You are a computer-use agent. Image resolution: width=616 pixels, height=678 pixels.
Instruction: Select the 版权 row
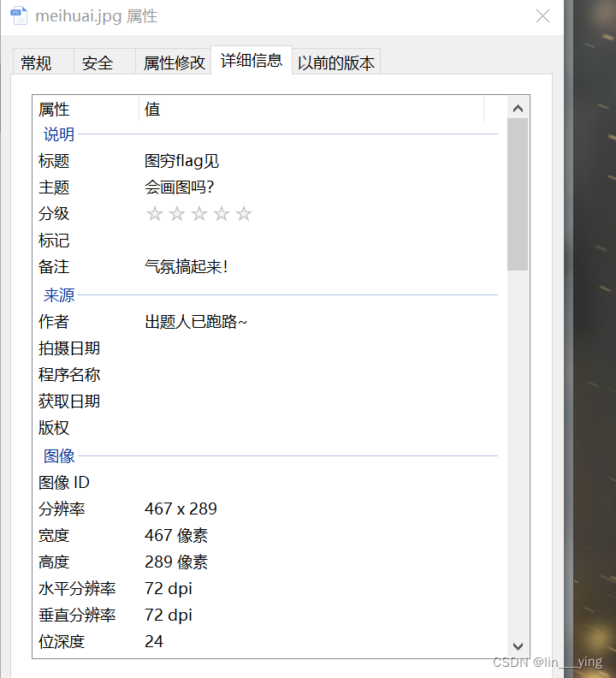tap(268, 428)
